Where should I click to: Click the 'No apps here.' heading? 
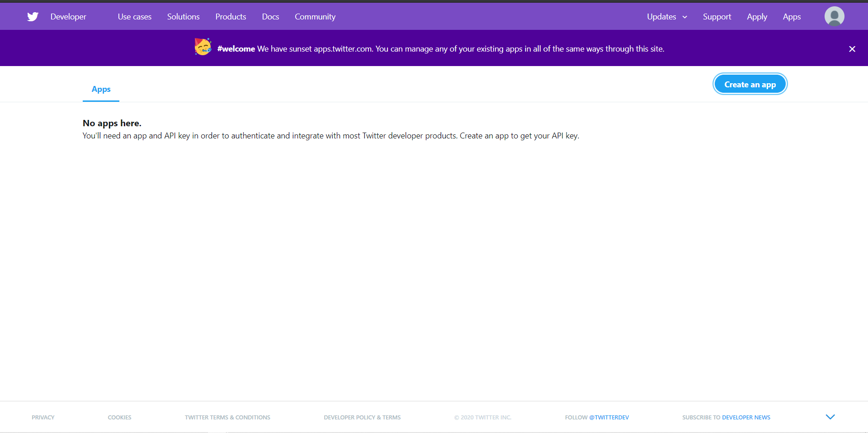112,123
